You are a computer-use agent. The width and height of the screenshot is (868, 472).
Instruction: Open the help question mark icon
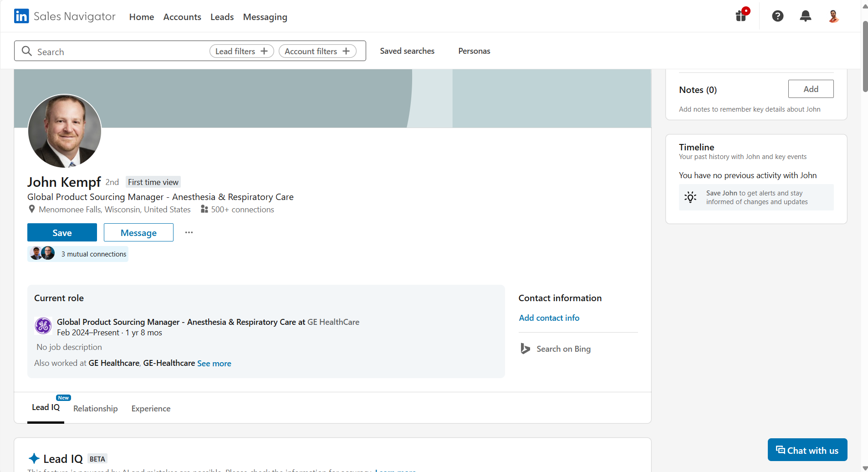pyautogui.click(x=777, y=16)
